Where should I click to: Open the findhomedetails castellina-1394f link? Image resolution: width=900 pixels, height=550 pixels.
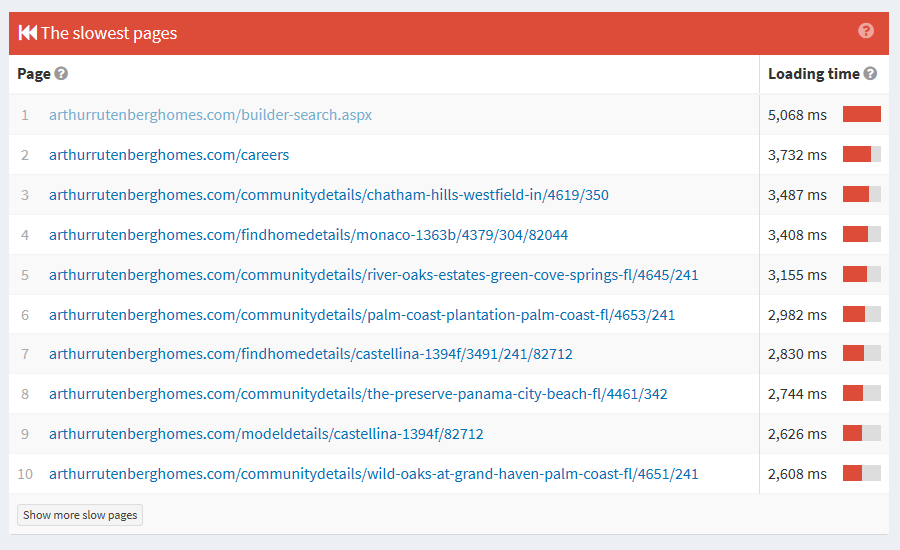310,354
